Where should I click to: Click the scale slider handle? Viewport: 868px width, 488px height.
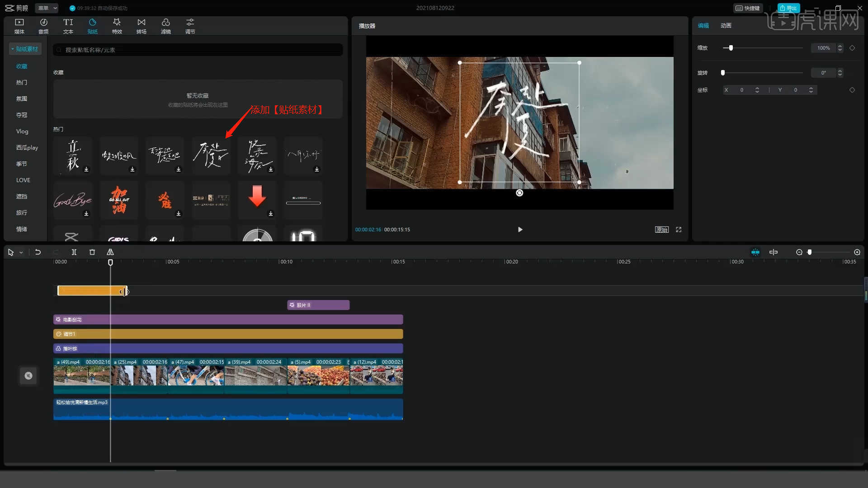pos(731,48)
